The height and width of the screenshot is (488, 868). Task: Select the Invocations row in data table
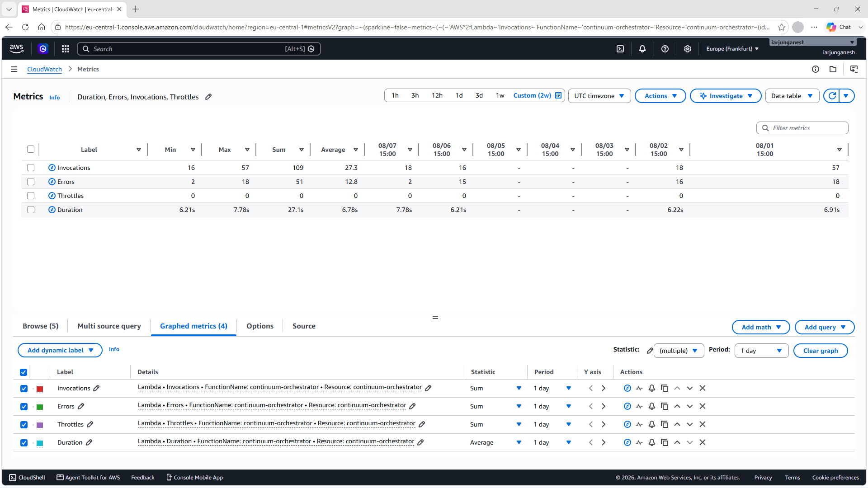click(x=31, y=168)
